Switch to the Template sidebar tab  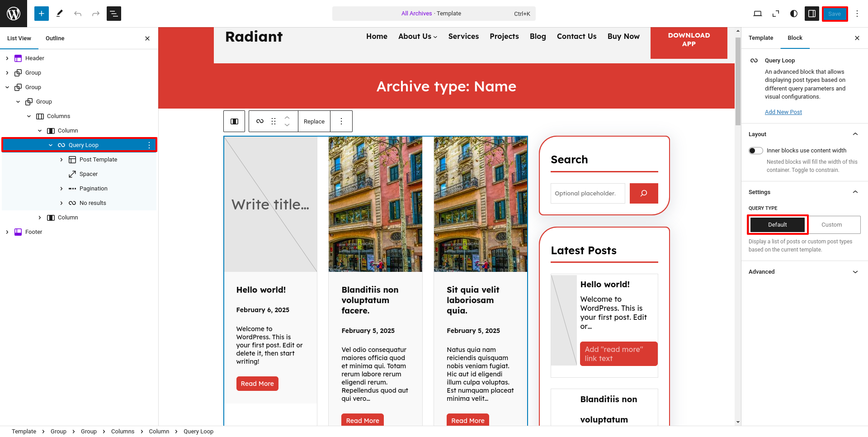tap(761, 38)
